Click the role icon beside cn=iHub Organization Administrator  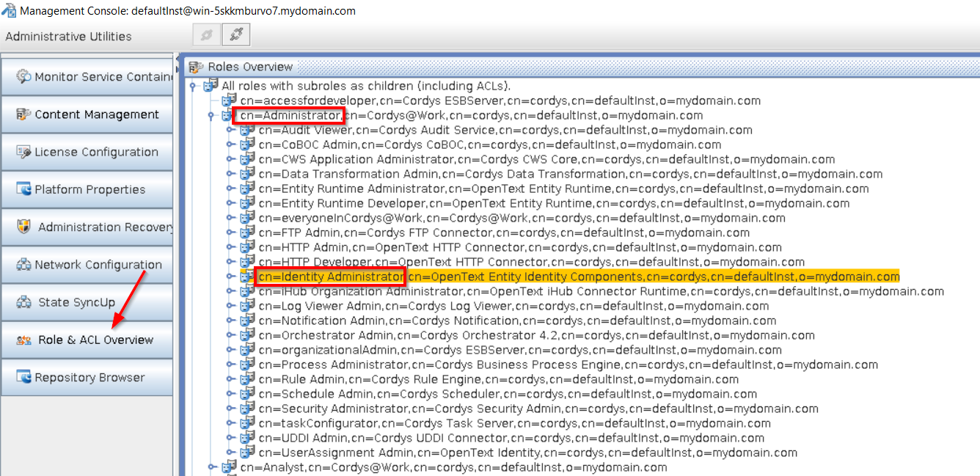(x=248, y=291)
